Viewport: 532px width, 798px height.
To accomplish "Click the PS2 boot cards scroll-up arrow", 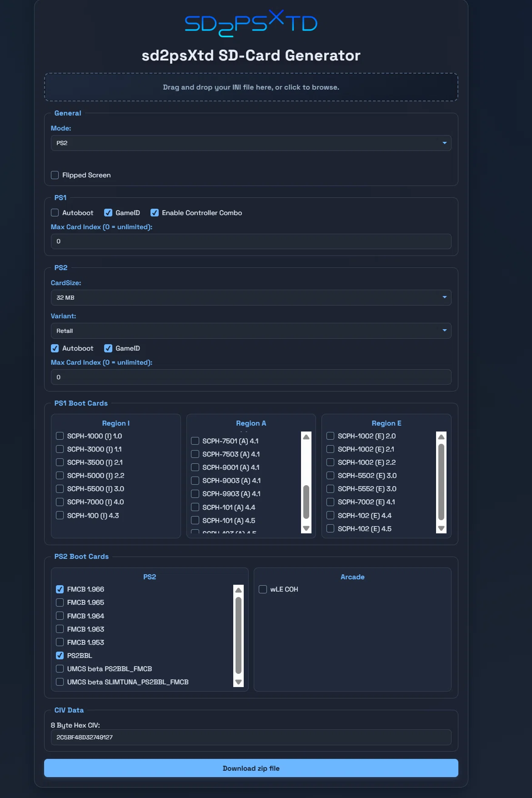I will [x=238, y=590].
